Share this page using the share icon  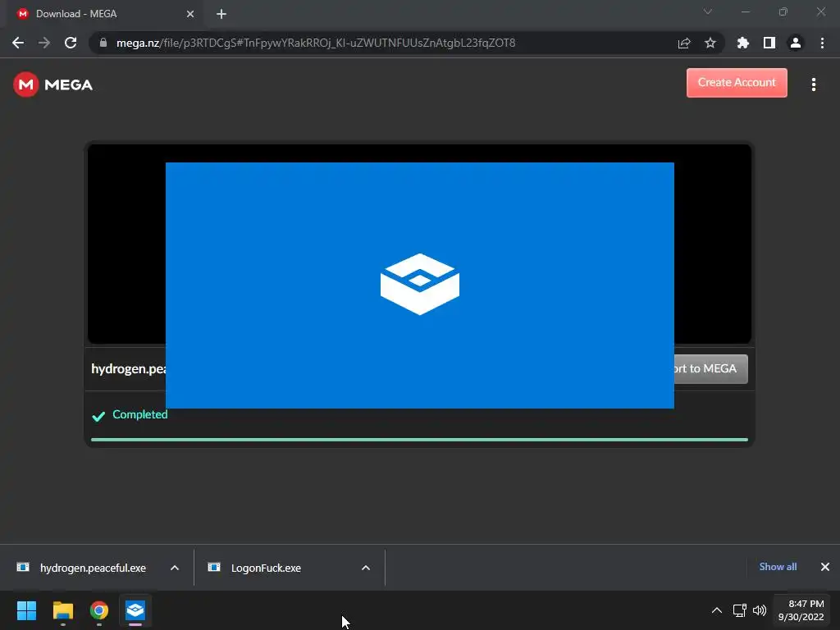point(684,43)
